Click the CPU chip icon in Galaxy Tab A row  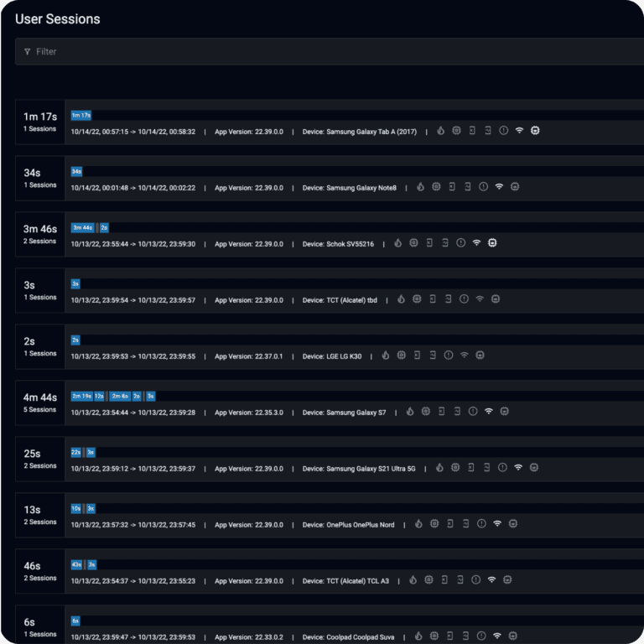[x=456, y=131]
